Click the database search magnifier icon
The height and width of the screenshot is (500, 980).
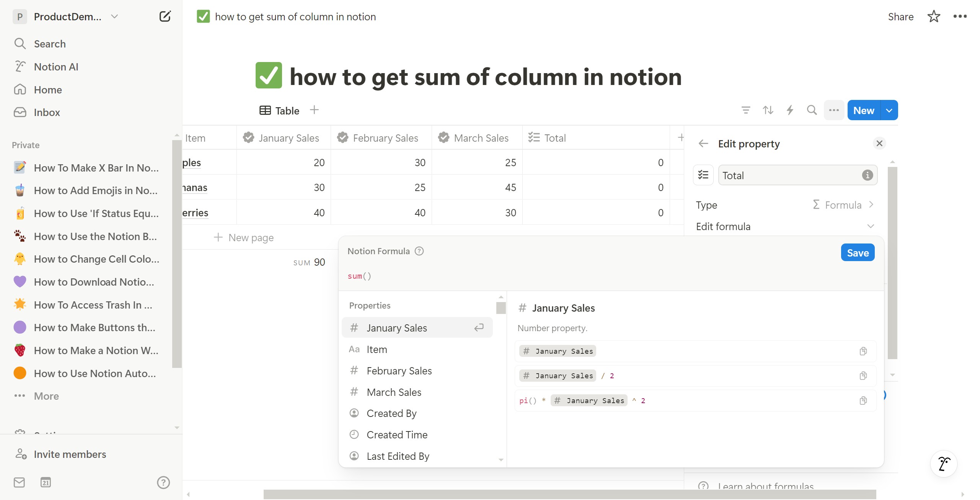812,110
